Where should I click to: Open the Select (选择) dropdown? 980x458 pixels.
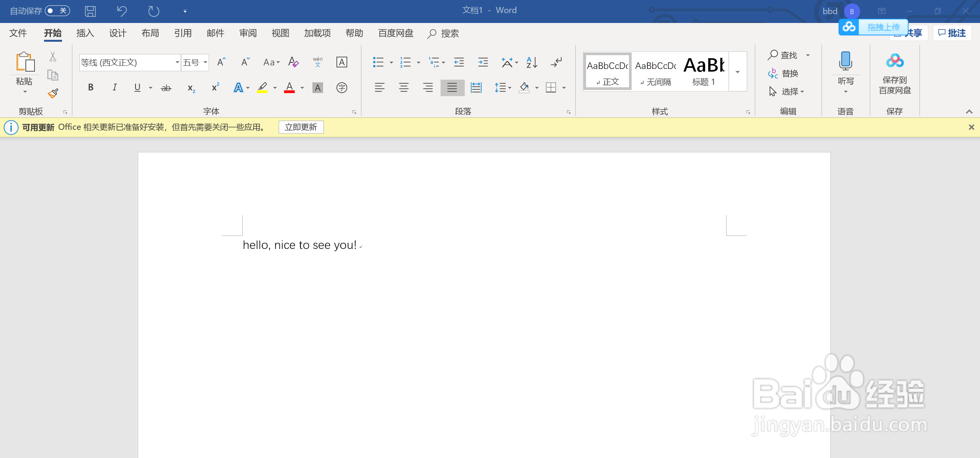pos(787,92)
